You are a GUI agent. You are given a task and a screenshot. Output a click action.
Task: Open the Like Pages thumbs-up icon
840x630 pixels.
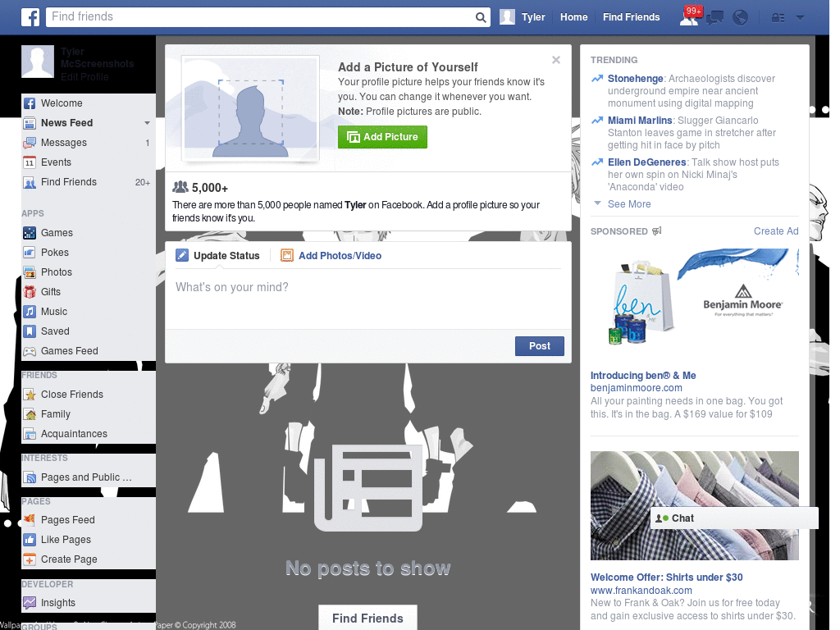coord(30,540)
